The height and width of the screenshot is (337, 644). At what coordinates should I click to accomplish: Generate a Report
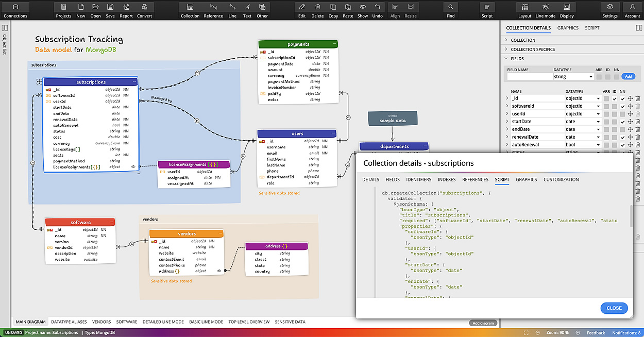pos(126,10)
